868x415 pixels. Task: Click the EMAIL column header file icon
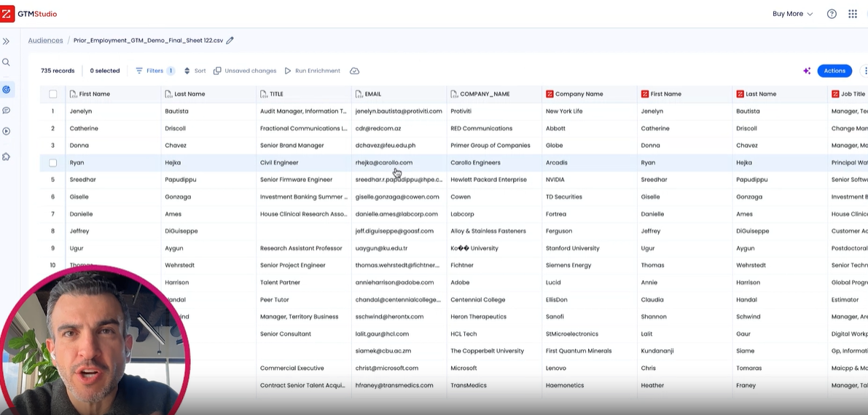[x=359, y=94]
